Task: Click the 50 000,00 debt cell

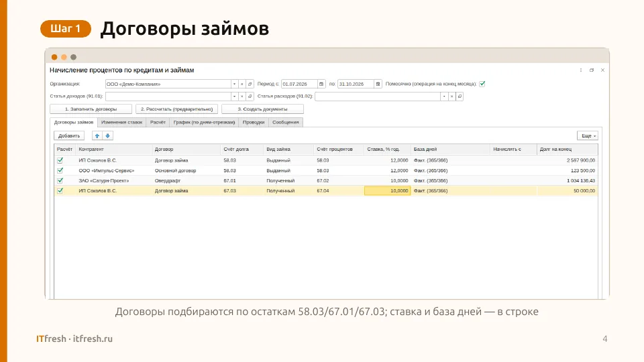Action: point(568,191)
